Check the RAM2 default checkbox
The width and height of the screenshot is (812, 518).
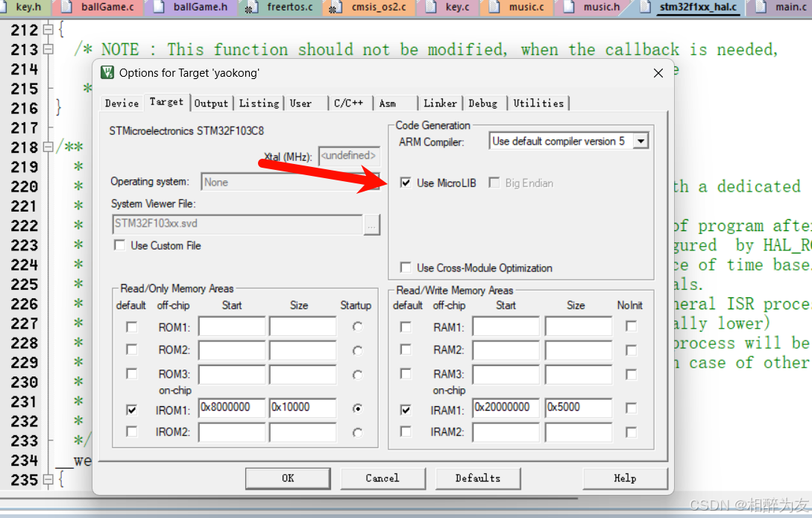[406, 350]
